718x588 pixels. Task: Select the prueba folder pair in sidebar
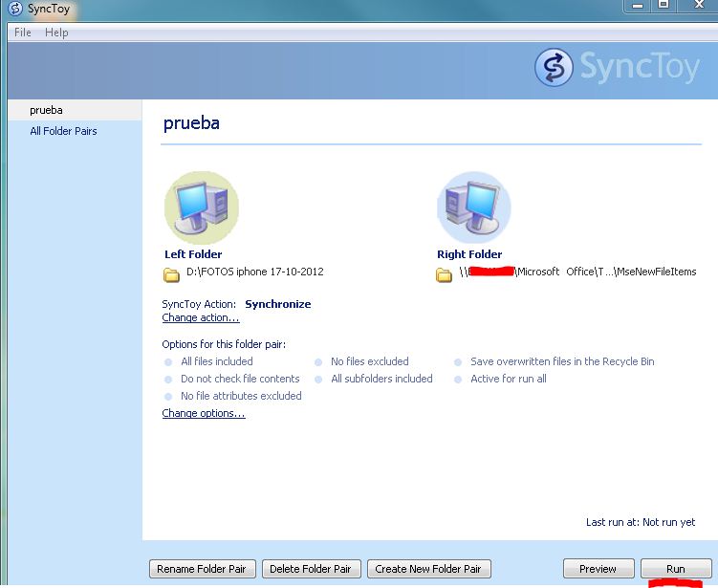75,110
